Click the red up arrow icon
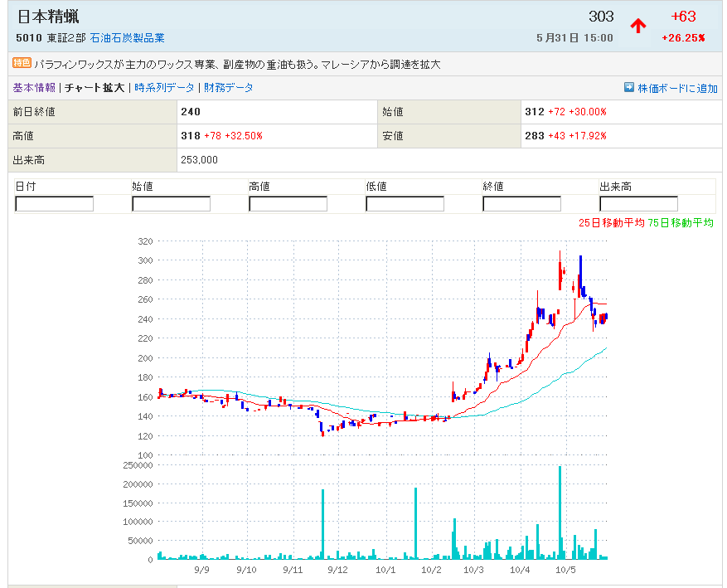This screenshot has width=727, height=588. pyautogui.click(x=637, y=26)
